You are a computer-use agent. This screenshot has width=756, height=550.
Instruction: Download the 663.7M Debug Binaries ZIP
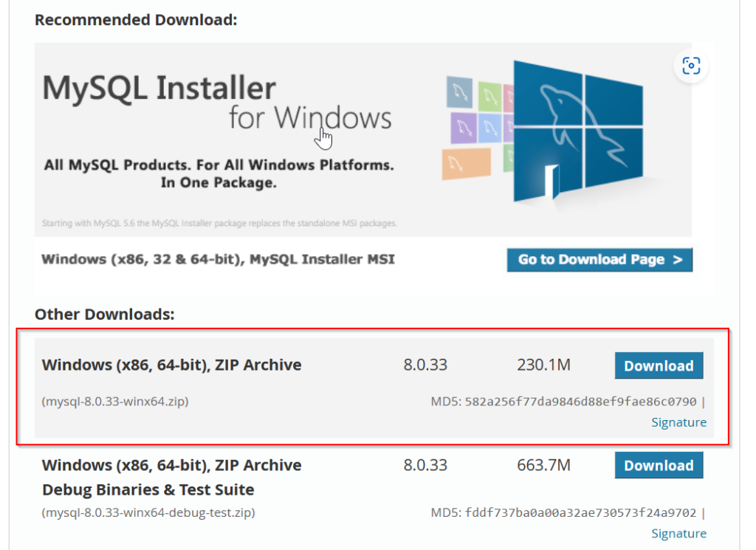659,466
